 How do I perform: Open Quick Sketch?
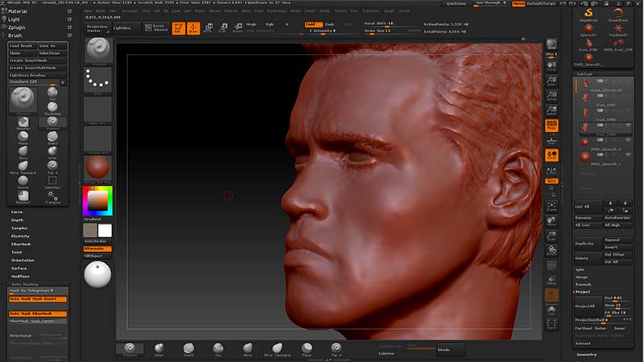pyautogui.click(x=156, y=28)
